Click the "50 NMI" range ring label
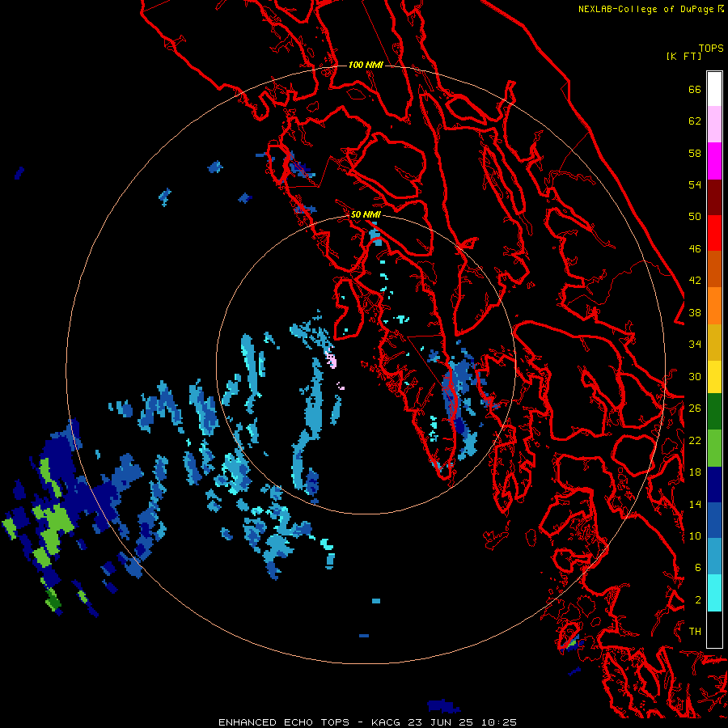This screenshot has height=728, width=728. coord(366,214)
